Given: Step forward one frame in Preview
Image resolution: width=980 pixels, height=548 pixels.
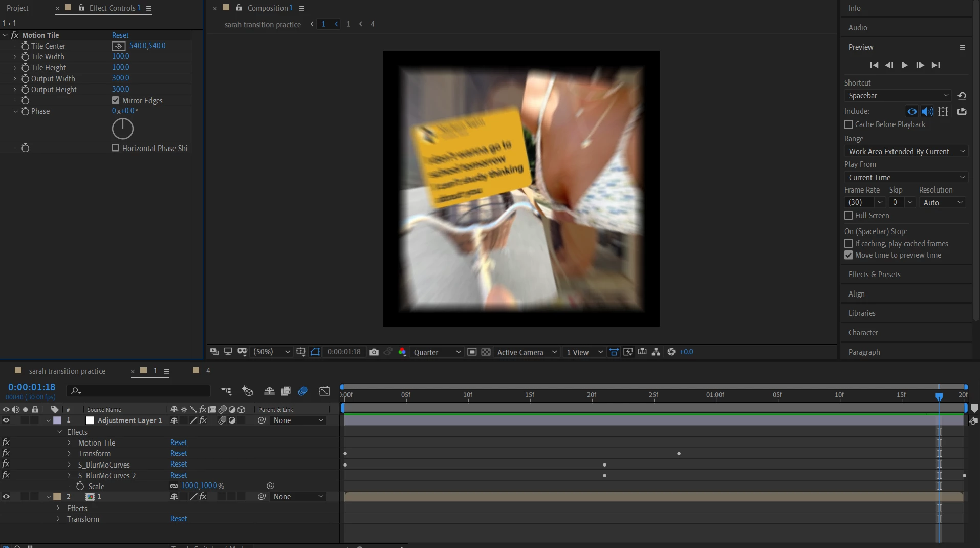Looking at the screenshot, I should (x=920, y=65).
